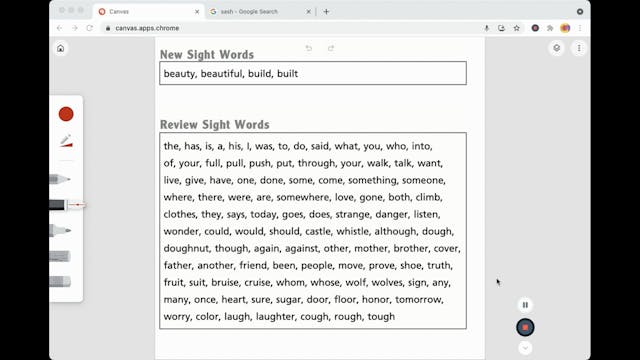The height and width of the screenshot is (360, 640).
Task: Reload the Canvas page
Action: coord(89,28)
